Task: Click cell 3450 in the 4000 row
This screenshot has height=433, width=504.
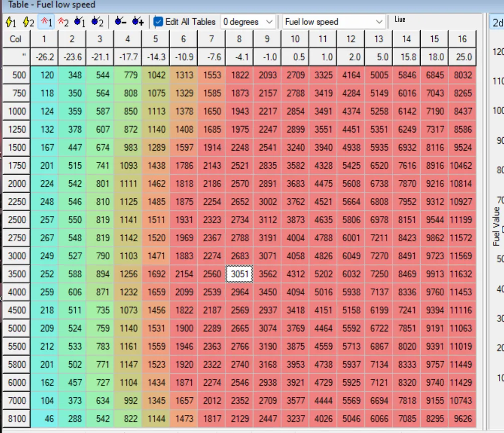Action: click(268, 292)
